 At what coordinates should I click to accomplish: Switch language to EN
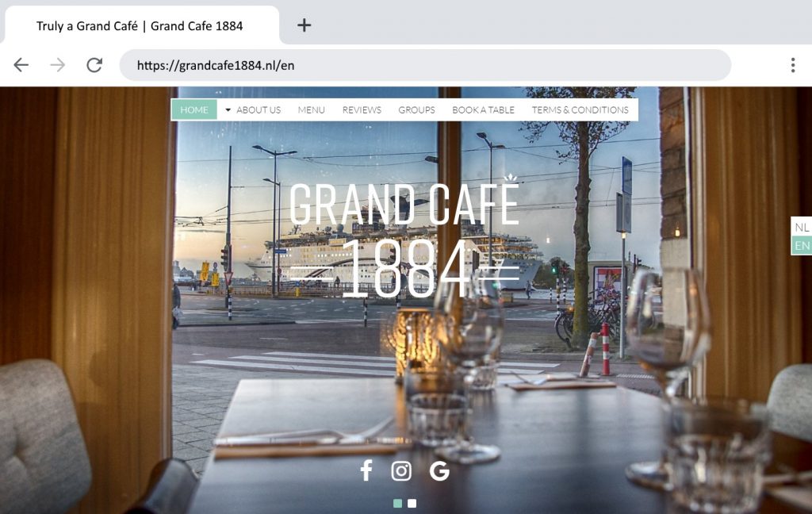[802, 246]
